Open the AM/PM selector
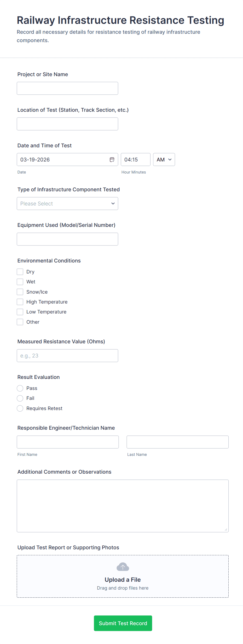Screen dimensions: 243x644 pos(164,160)
